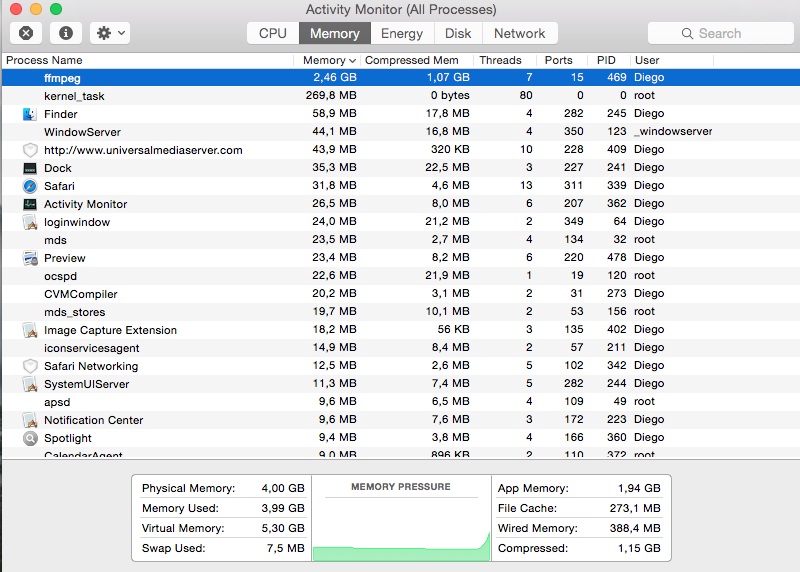Click the Wired Memory 388,4 MB value
The height and width of the screenshot is (572, 800).
[635, 528]
